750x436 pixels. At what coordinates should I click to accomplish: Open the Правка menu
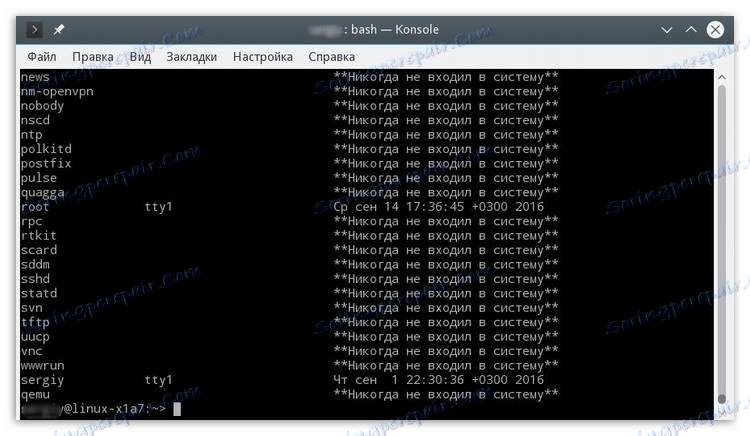tap(93, 57)
